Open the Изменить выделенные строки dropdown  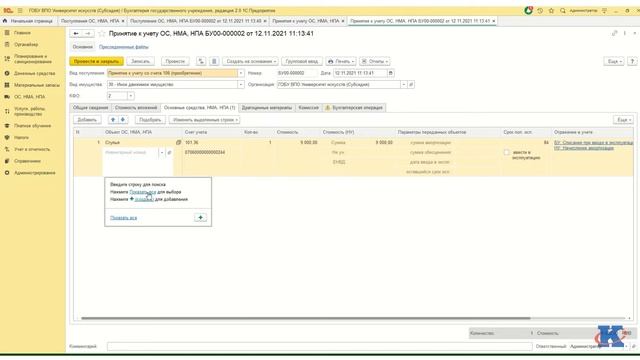point(204,120)
